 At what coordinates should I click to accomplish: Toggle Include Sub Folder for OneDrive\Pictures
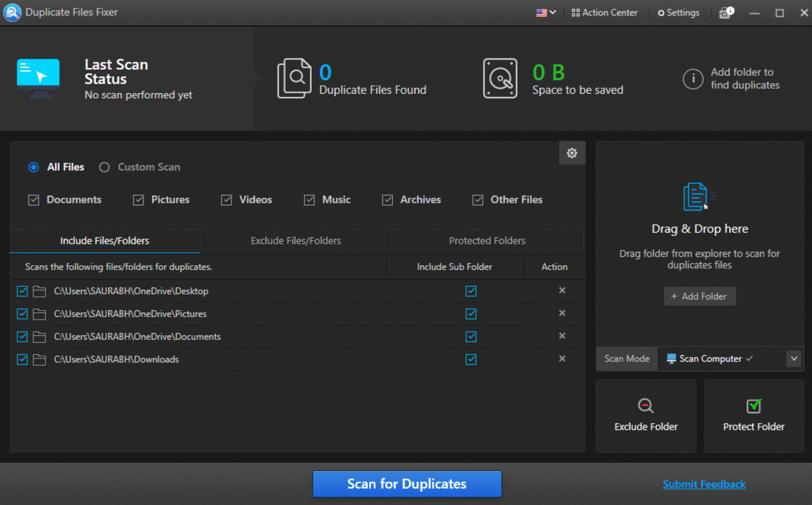pyautogui.click(x=471, y=314)
